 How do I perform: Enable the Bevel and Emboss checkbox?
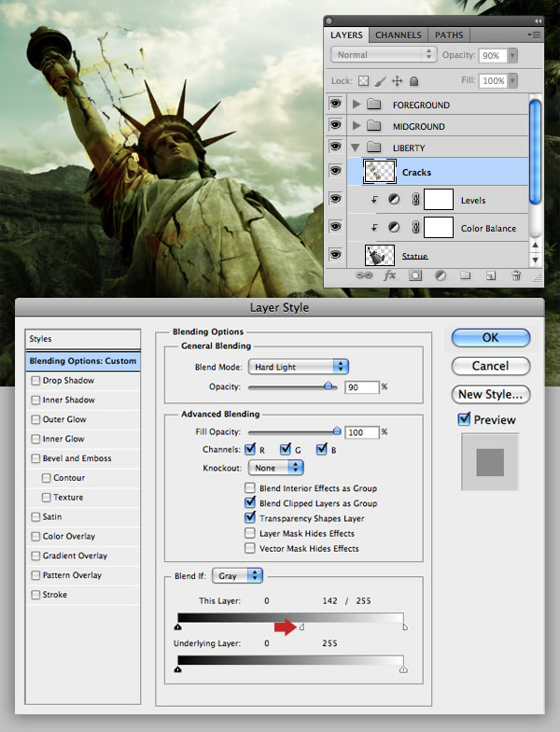[35, 458]
